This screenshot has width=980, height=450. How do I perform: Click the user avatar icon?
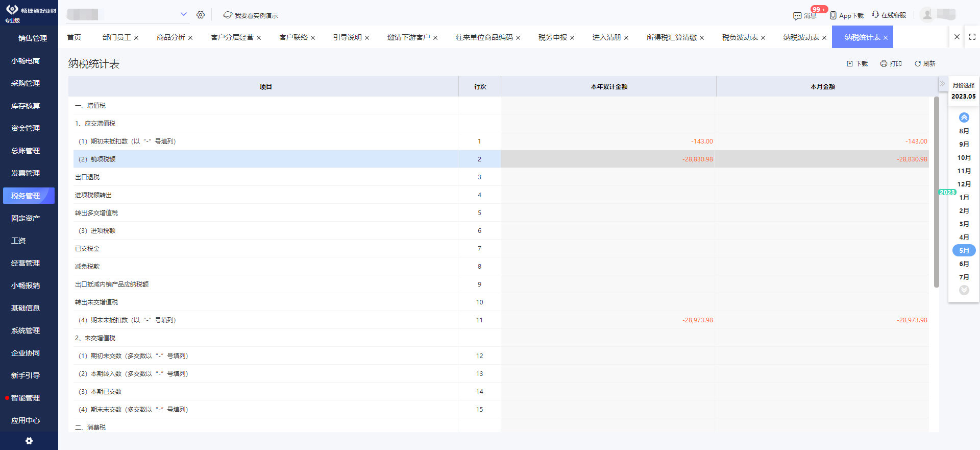[927, 15]
